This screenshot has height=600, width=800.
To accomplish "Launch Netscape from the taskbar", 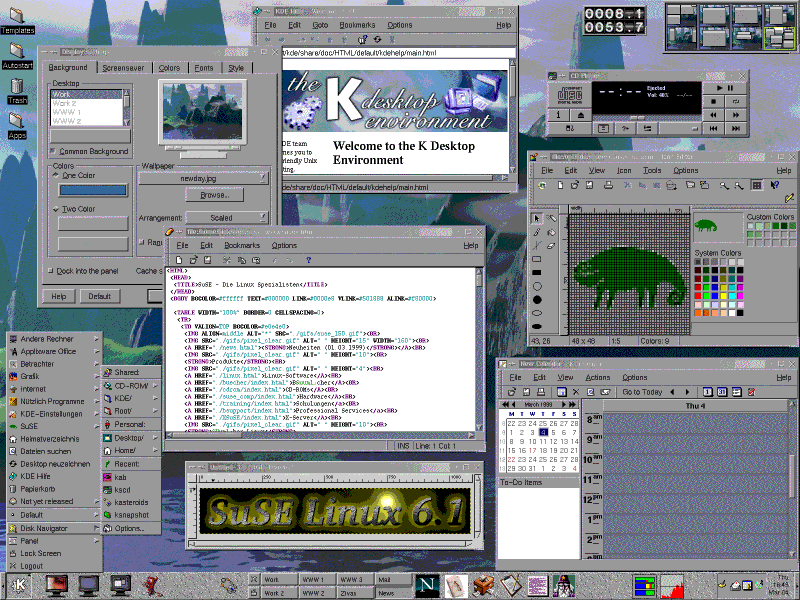I will pyautogui.click(x=428, y=583).
